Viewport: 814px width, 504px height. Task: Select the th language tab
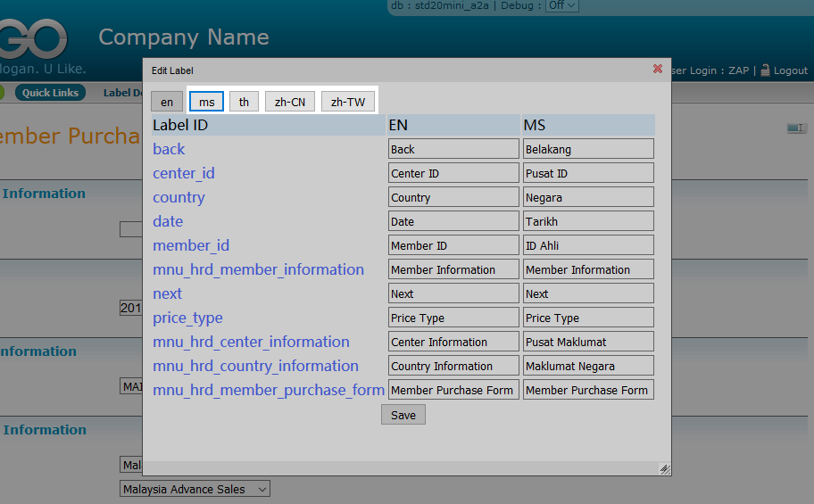point(244,102)
